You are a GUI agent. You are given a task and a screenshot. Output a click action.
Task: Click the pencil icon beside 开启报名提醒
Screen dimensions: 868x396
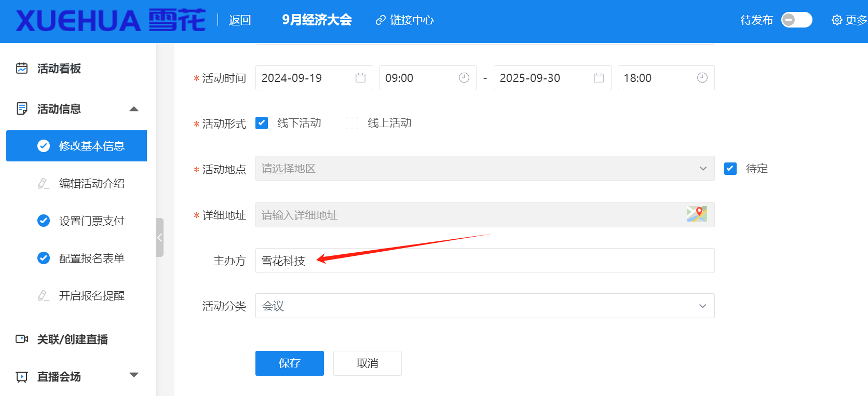(x=44, y=295)
